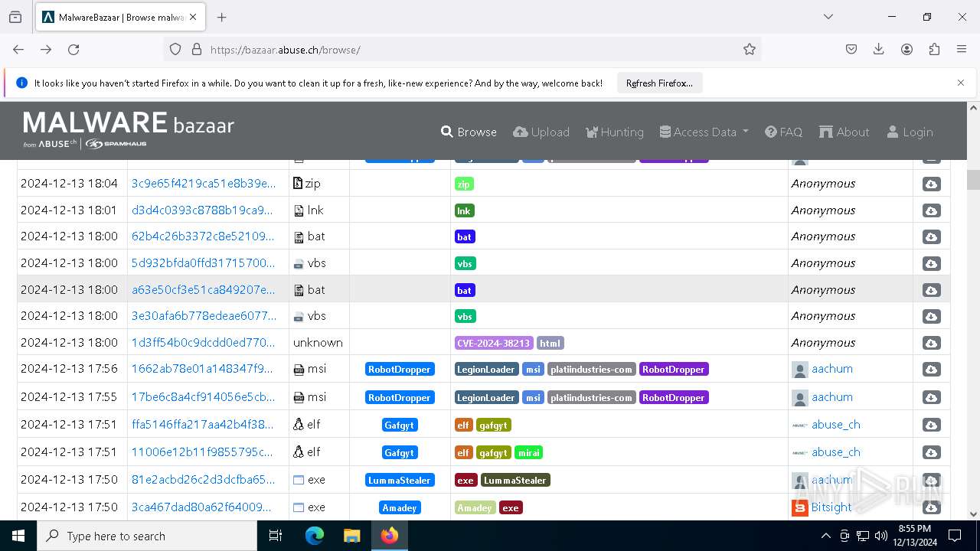Download the d3d4c0393c8788b19ca9 lnk sample
Viewport: 980px width, 551px height.
click(x=931, y=210)
